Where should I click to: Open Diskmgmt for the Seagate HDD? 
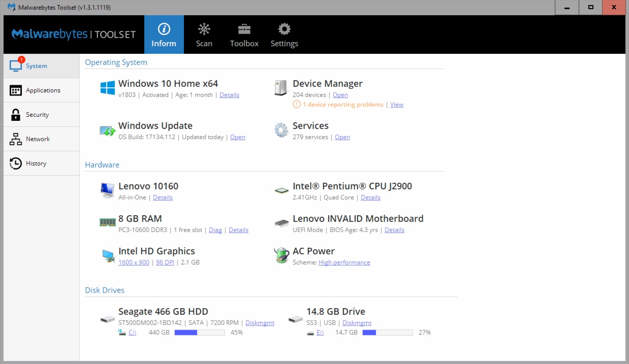[x=260, y=323]
